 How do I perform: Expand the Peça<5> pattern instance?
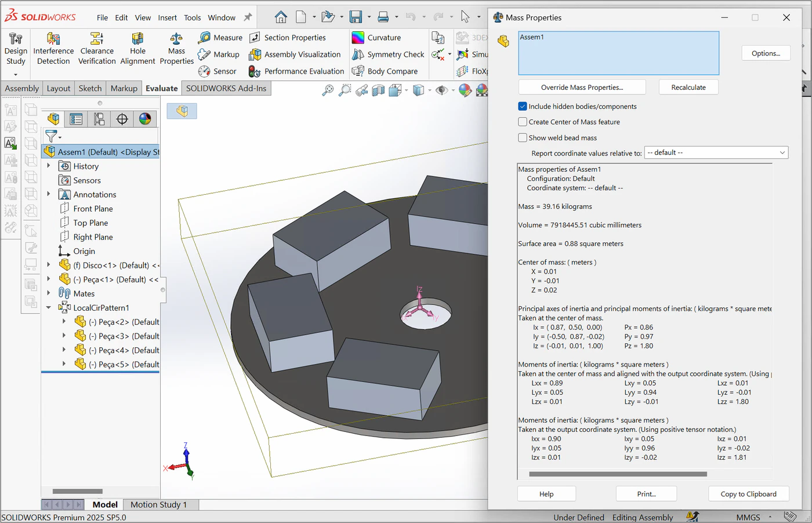pyautogui.click(x=64, y=364)
